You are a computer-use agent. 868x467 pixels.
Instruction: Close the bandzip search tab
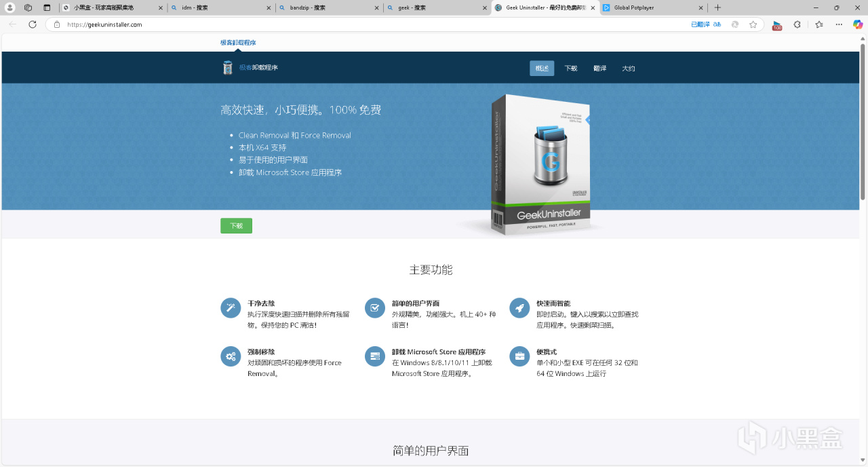(x=376, y=7)
